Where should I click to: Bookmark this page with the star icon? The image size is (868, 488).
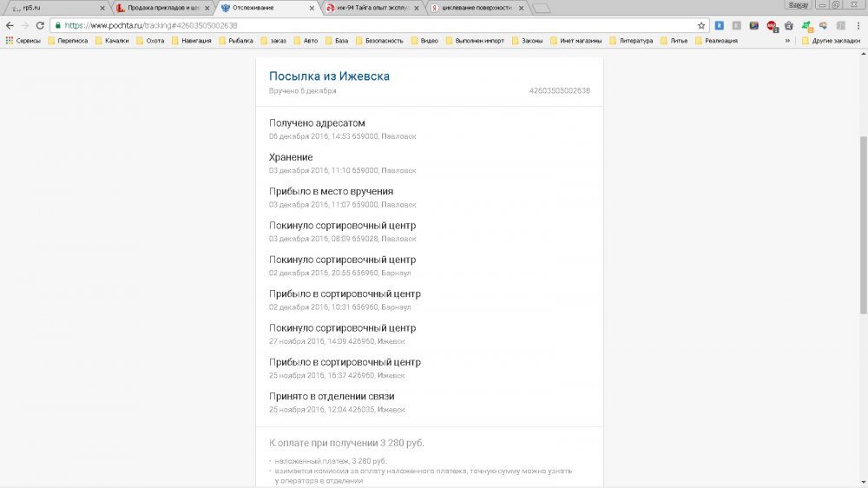point(701,26)
